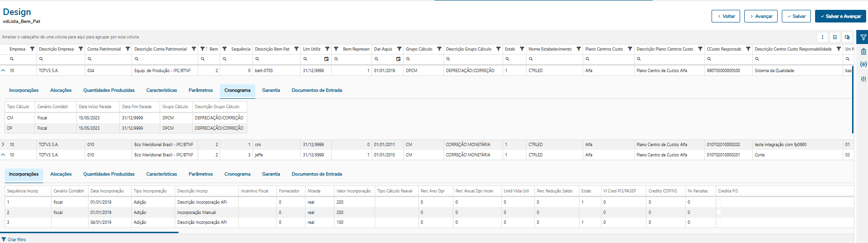
Task: Collapse the jeffe row details
Action: coord(3,155)
